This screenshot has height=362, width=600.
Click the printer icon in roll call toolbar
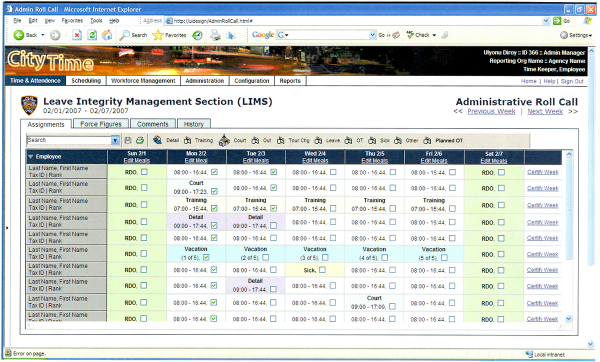pyautogui.click(x=140, y=140)
